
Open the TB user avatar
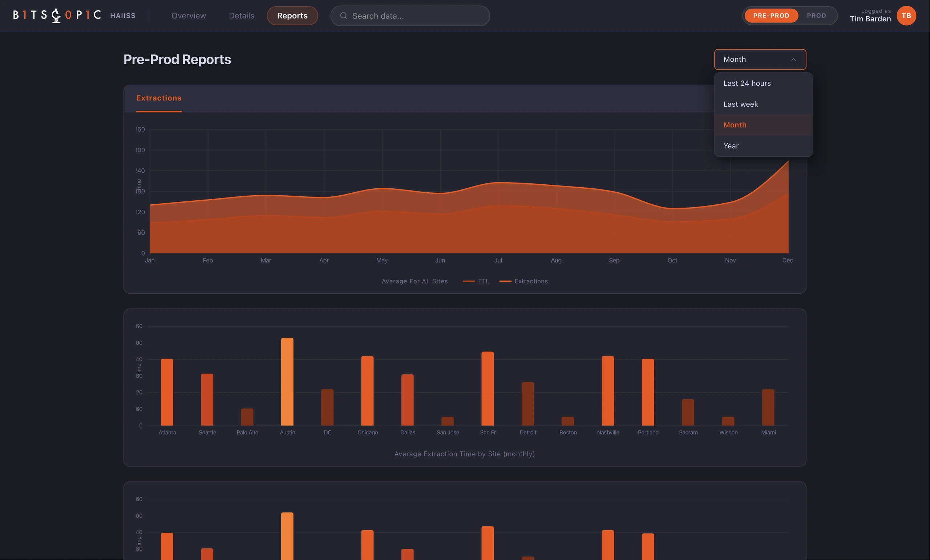pos(906,16)
